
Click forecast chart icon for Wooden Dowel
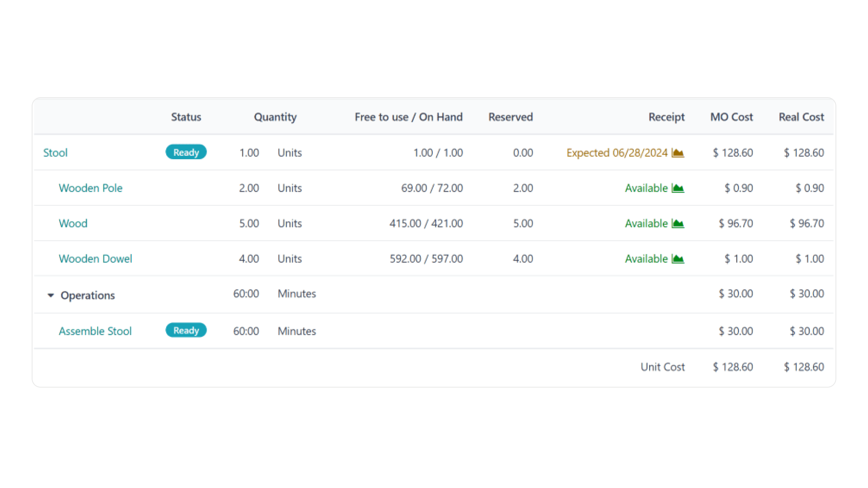678,259
